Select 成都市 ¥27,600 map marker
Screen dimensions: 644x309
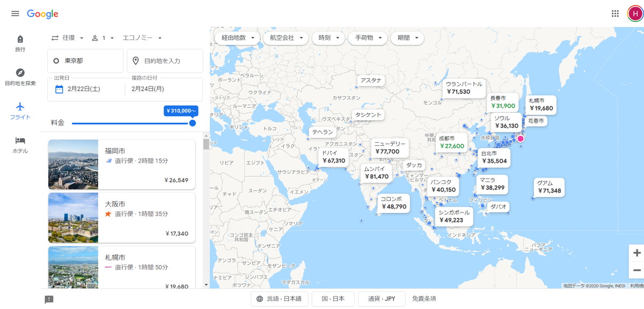point(451,142)
